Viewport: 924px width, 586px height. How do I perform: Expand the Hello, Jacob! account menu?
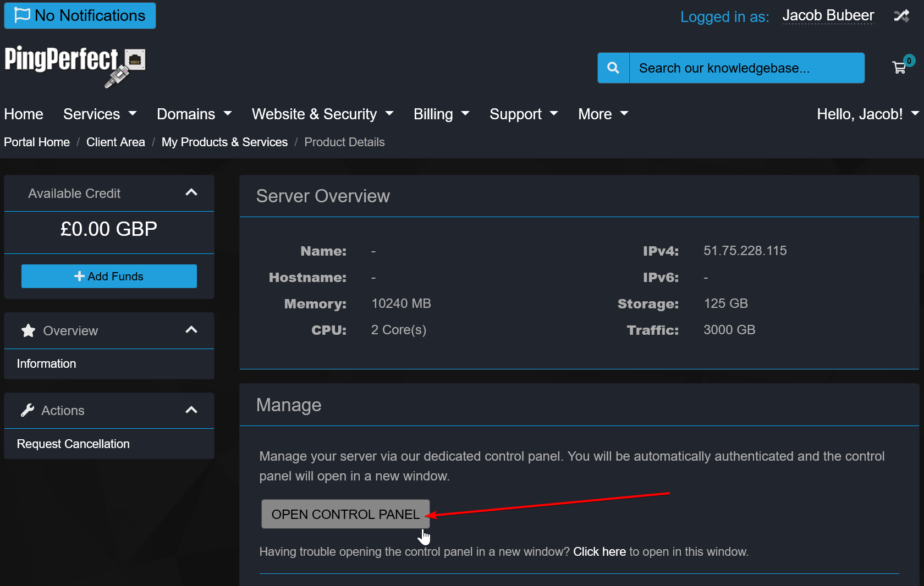(867, 114)
